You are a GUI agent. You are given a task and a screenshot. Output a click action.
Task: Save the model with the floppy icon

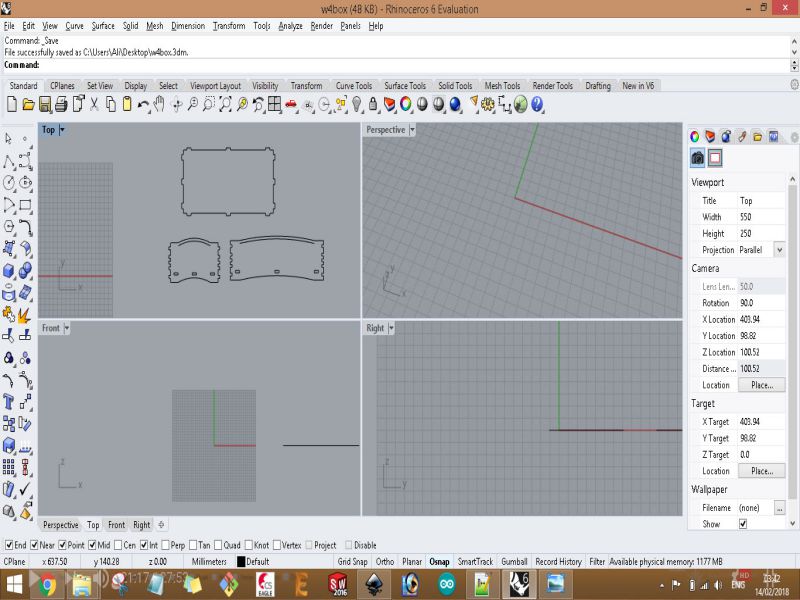pos(45,105)
